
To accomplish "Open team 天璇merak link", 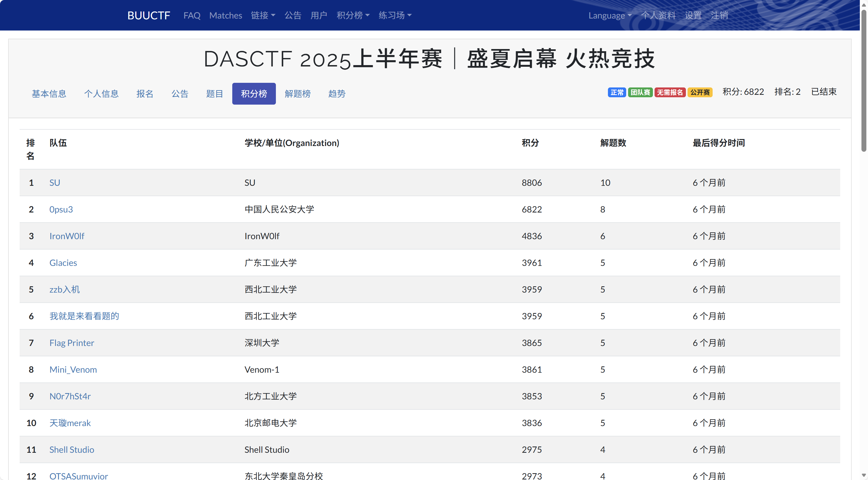I will 70,423.
